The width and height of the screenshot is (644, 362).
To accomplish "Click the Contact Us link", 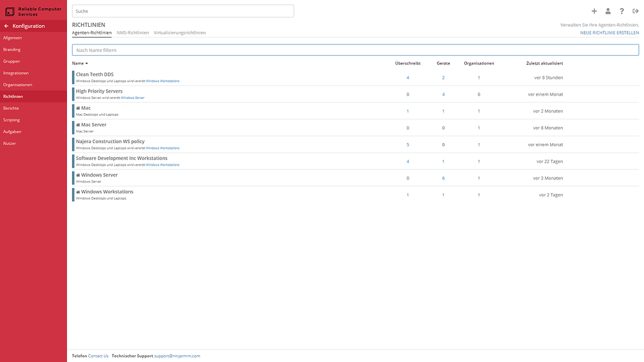I will coord(98,356).
